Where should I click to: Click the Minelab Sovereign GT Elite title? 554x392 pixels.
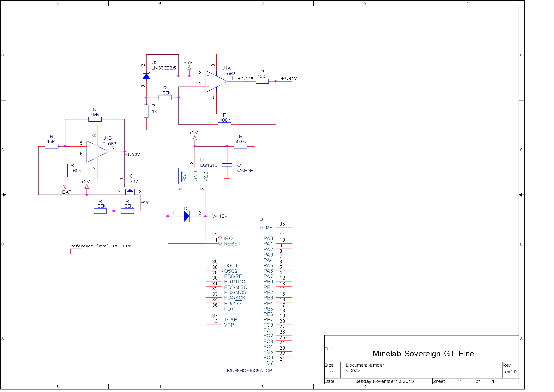point(423,354)
